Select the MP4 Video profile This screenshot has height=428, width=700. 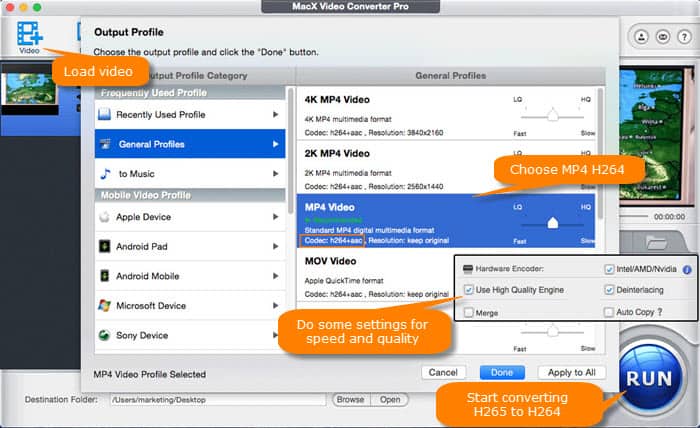(x=446, y=220)
